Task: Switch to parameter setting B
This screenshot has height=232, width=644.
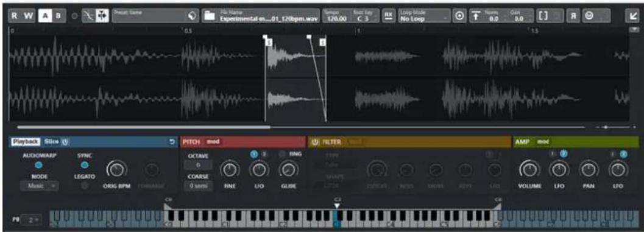Action: (x=58, y=16)
